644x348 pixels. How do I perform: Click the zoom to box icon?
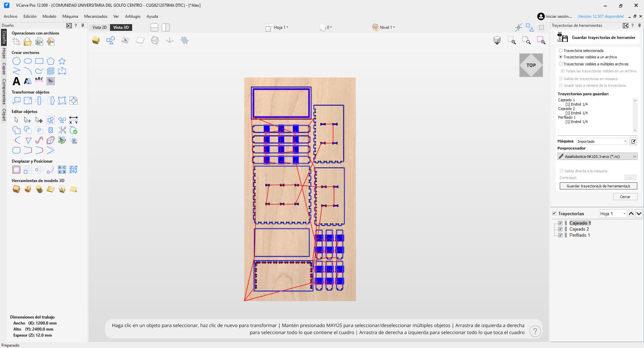point(512,41)
